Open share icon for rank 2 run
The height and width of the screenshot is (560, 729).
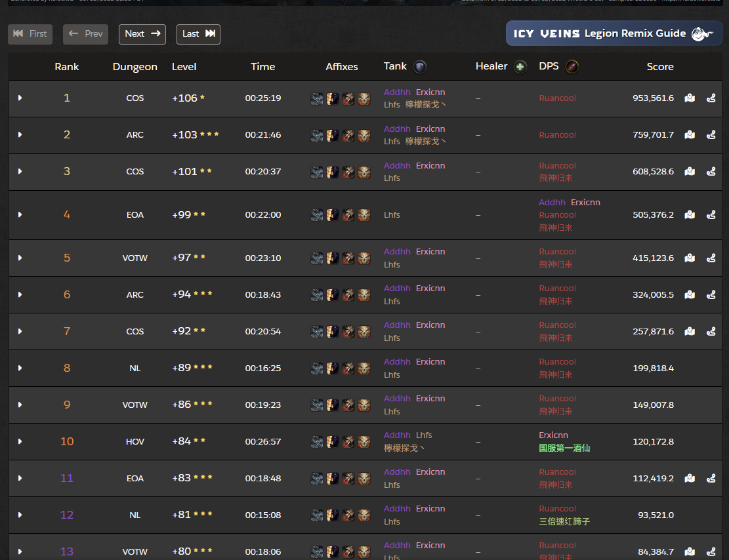pyautogui.click(x=711, y=135)
